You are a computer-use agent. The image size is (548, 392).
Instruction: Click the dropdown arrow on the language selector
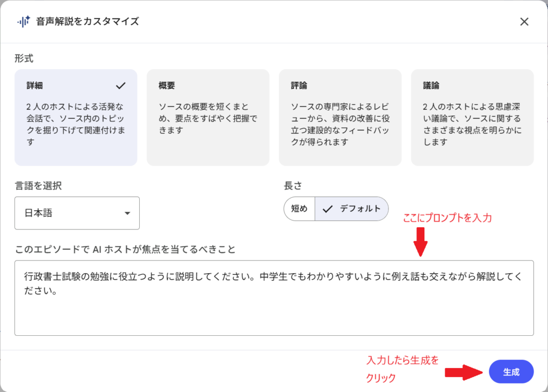pyautogui.click(x=128, y=213)
